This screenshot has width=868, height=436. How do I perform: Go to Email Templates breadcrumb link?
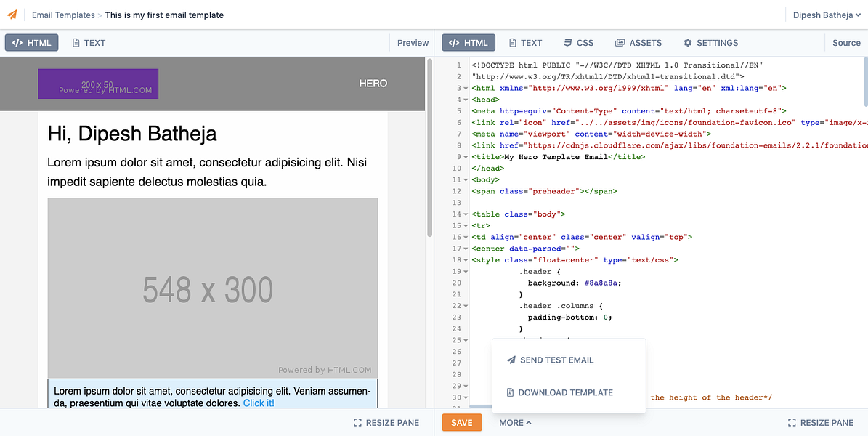click(63, 15)
